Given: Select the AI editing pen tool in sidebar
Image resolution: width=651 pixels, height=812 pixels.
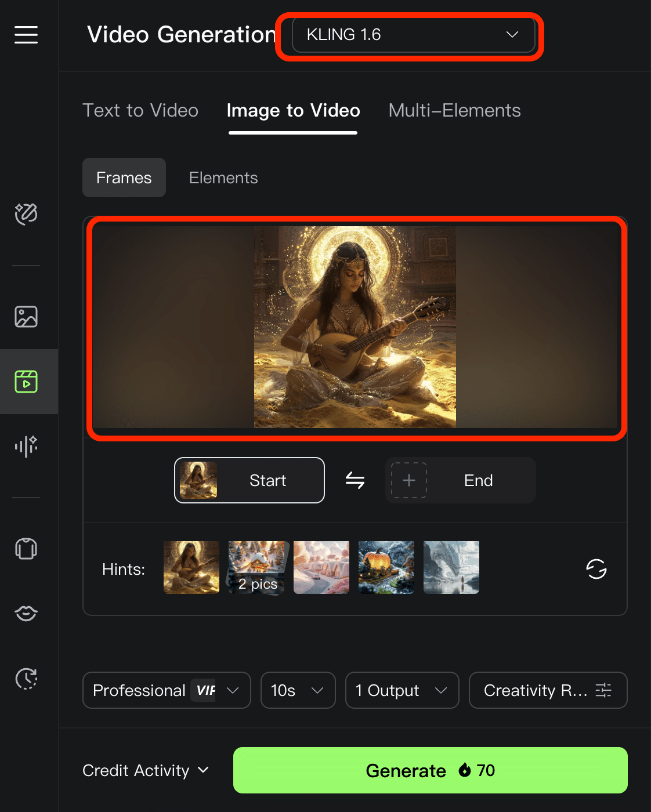Looking at the screenshot, I should pyautogui.click(x=26, y=214).
